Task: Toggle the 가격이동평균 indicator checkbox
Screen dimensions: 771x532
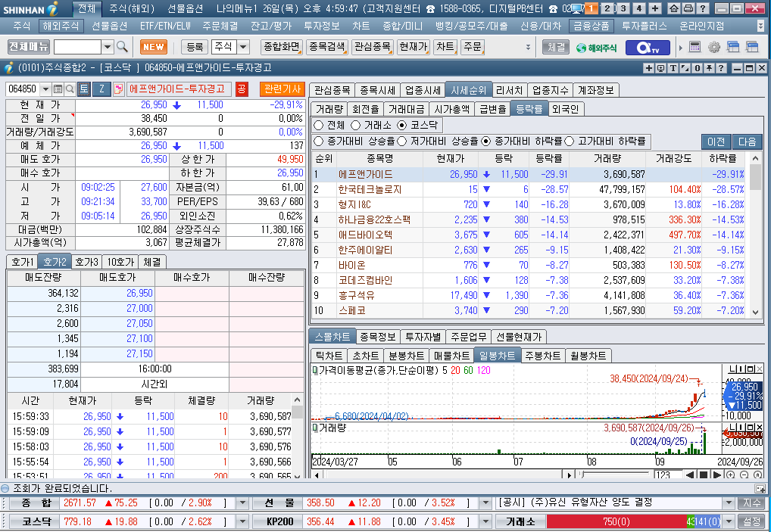Action: (315, 370)
